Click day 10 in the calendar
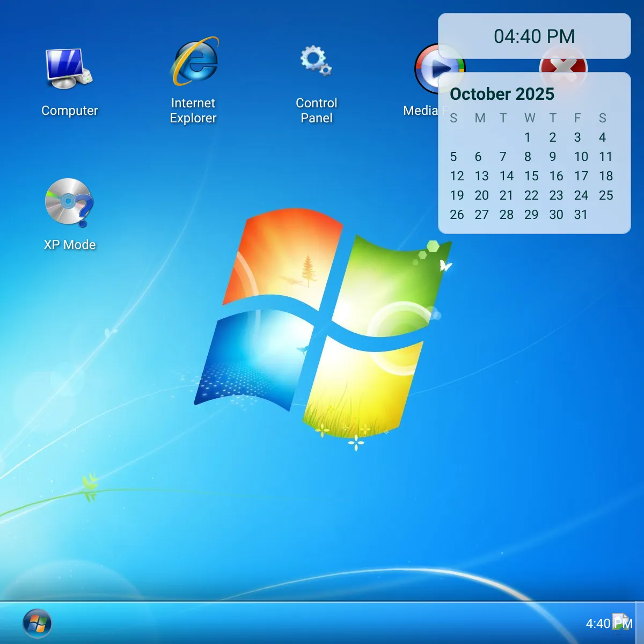This screenshot has height=644, width=644. [581, 157]
